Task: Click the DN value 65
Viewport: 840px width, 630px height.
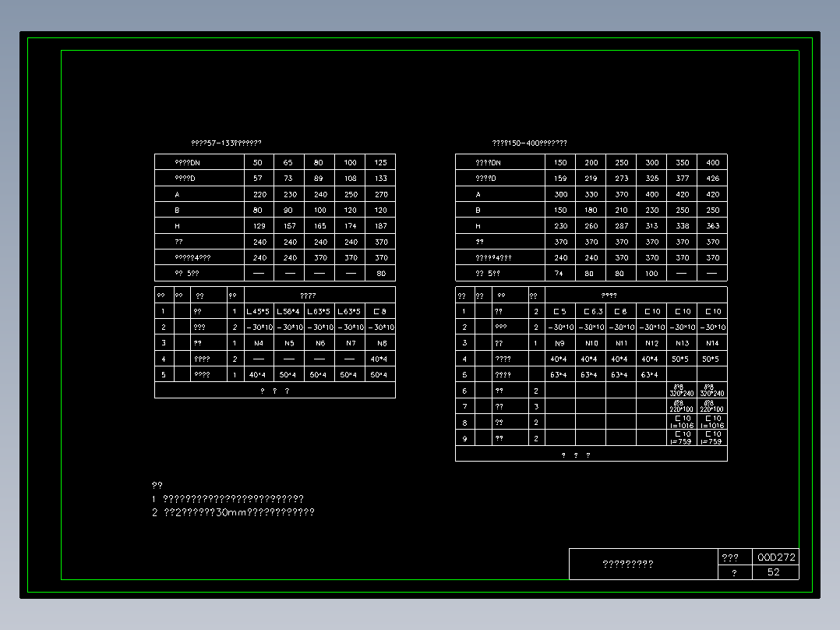Action: 288,162
